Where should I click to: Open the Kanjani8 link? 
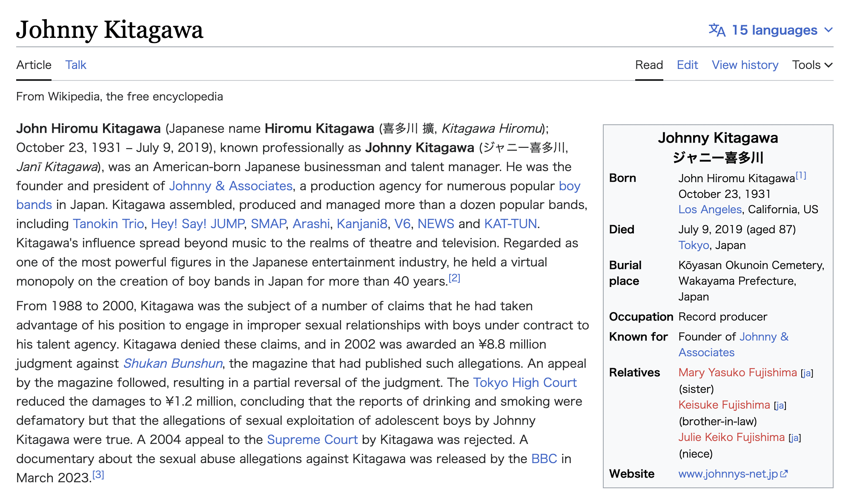(x=362, y=224)
